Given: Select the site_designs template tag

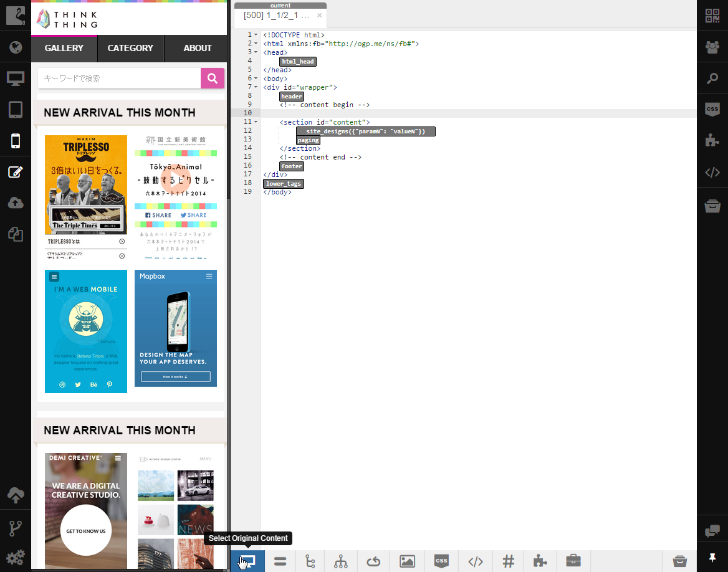Looking at the screenshot, I should click(x=366, y=131).
